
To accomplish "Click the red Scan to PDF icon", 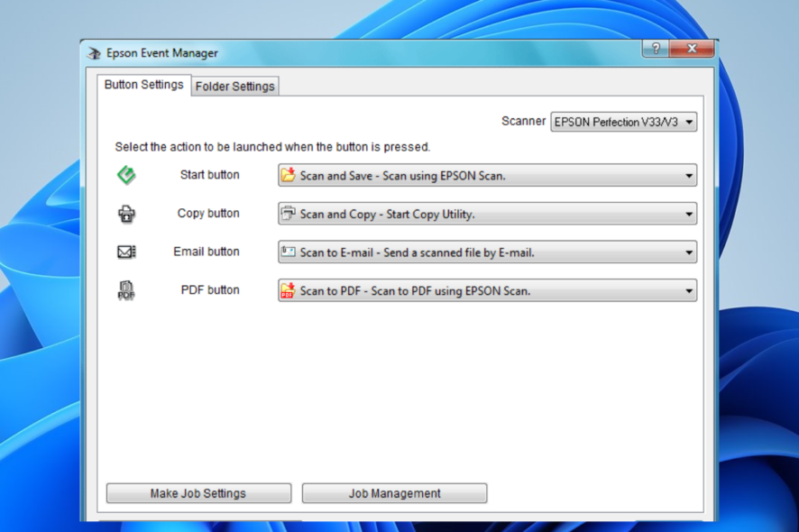I will (289, 290).
